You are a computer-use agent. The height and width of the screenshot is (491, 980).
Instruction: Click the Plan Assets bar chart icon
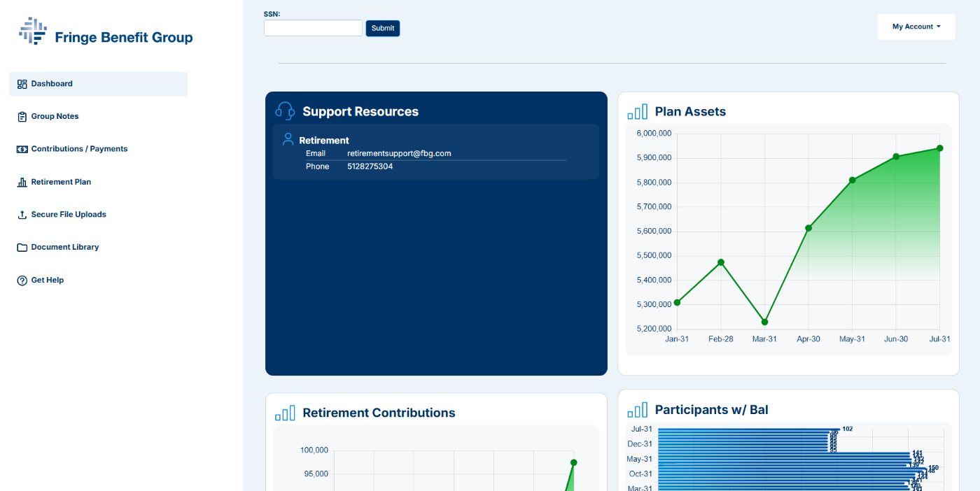638,111
